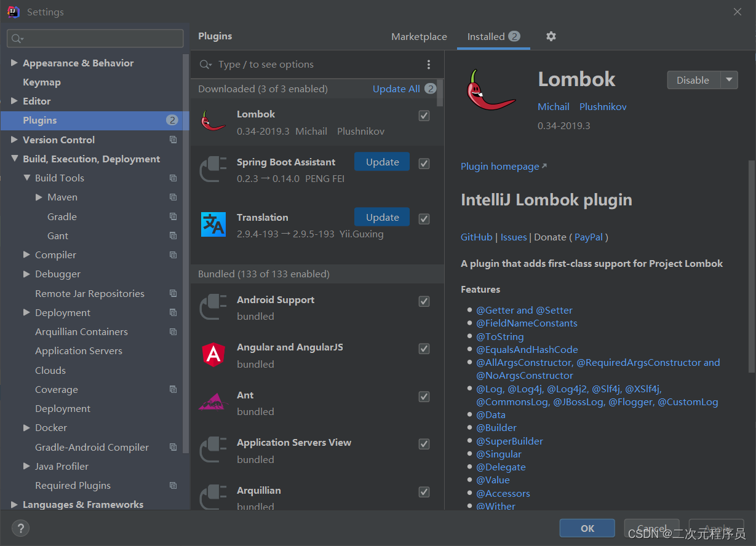This screenshot has width=756, height=546.
Task: Toggle the Arquillian plugin checkbox
Action: 424,492
